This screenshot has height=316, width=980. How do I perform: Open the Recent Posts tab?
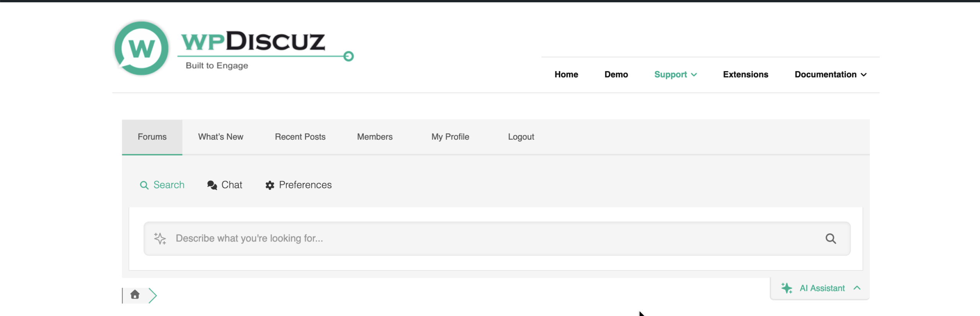(x=300, y=137)
